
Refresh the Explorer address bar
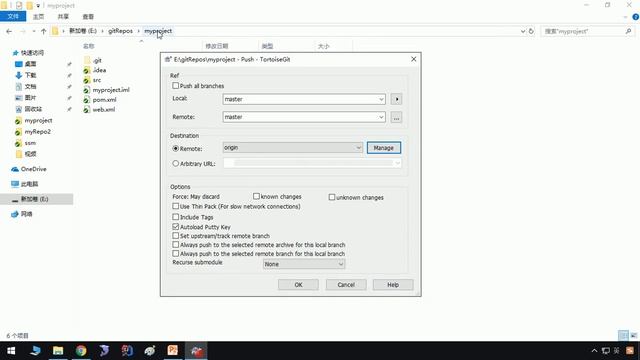click(x=531, y=31)
